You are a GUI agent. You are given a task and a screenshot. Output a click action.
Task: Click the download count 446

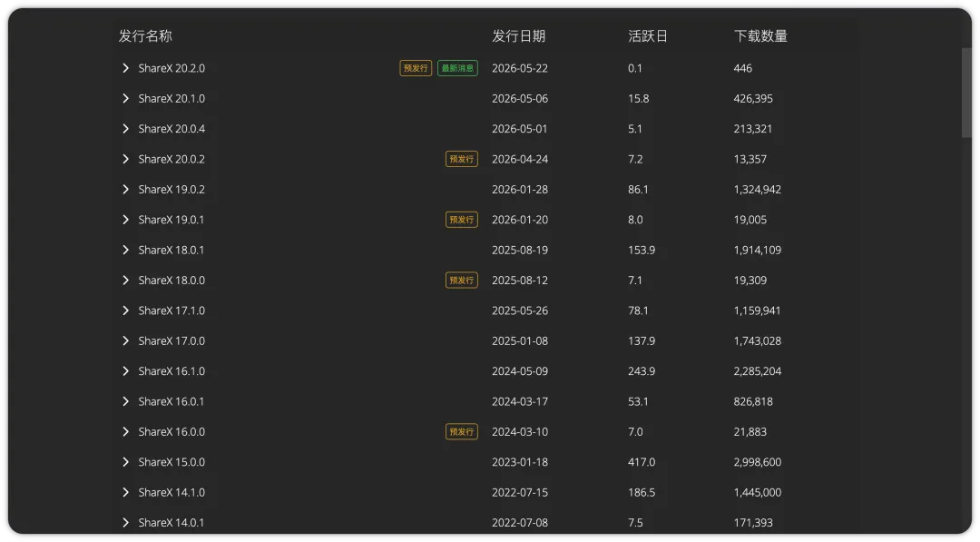tap(743, 68)
